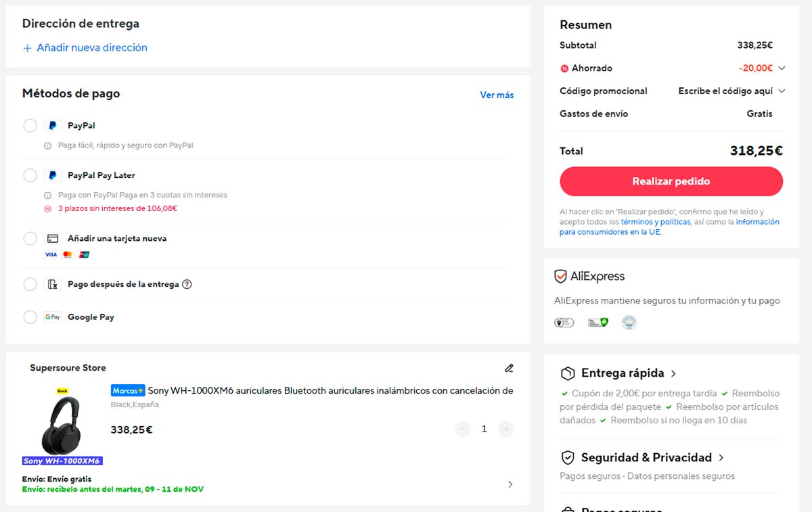Viewport: 812px width, 512px height.
Task: Expand the Código promocional field
Action: click(782, 91)
